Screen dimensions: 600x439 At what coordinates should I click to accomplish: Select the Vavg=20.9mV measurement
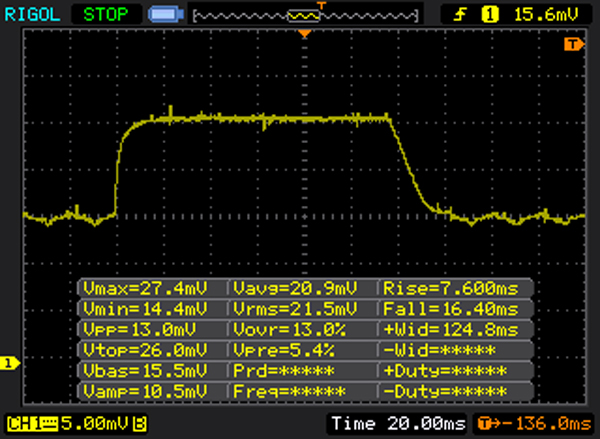(295, 288)
